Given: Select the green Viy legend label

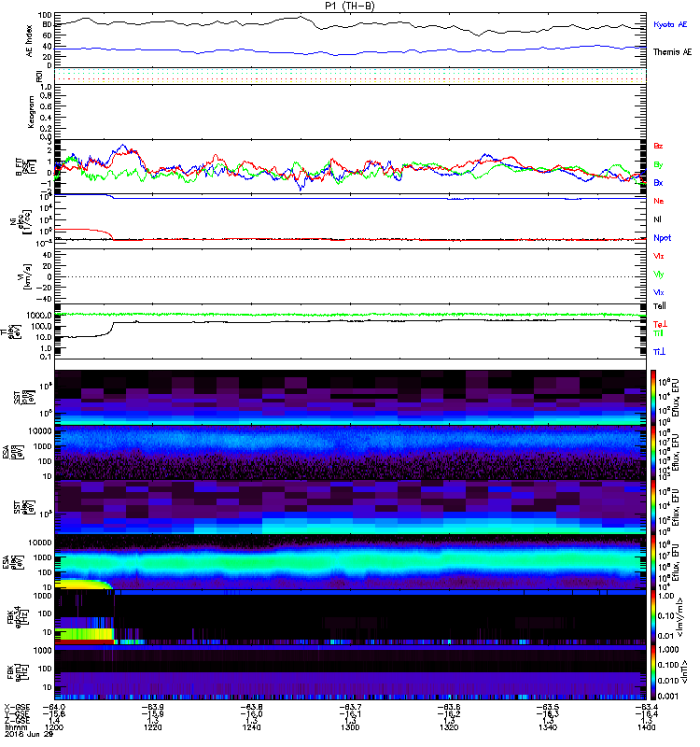Looking at the screenshot, I should [x=659, y=275].
